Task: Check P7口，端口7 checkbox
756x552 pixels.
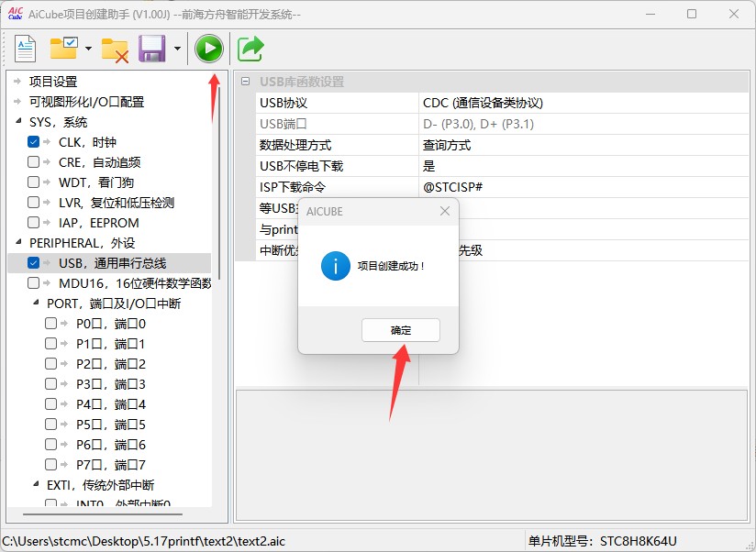Action: 50,464
